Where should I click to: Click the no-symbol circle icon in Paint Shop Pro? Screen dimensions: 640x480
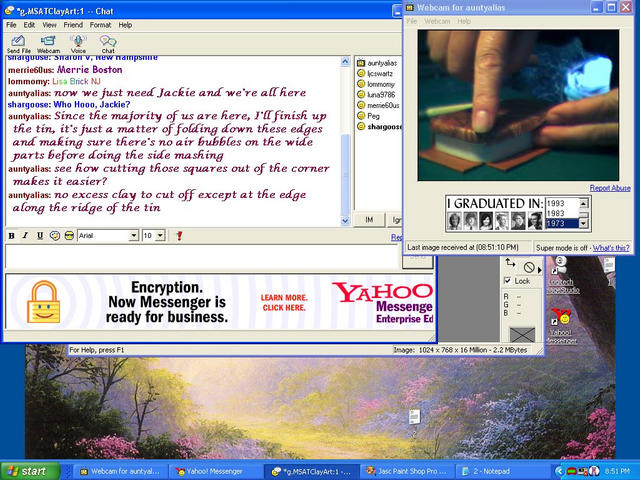point(529,267)
